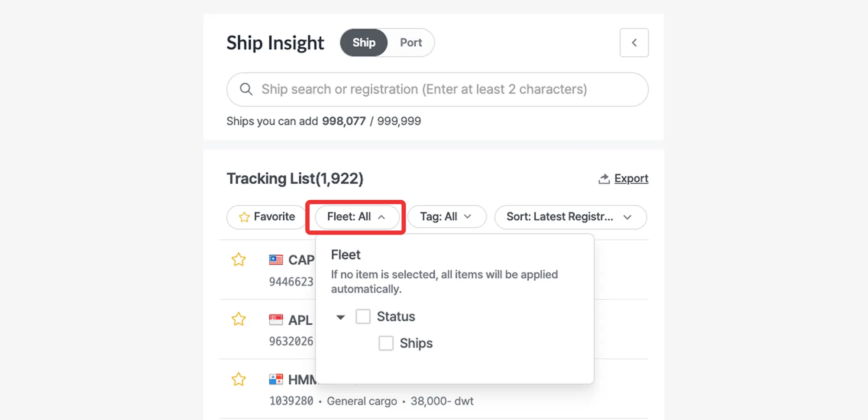Collapse the Status tree arrow
Viewport: 868px width, 420px height.
(340, 317)
